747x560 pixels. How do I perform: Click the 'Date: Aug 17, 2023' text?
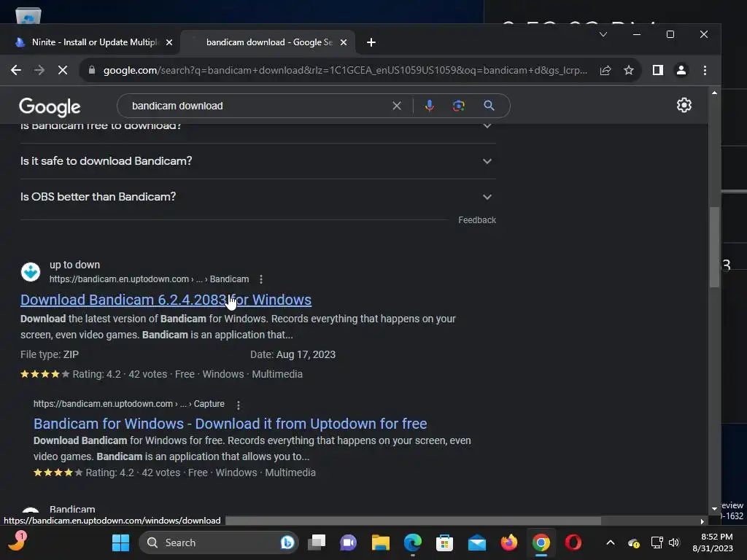click(293, 355)
